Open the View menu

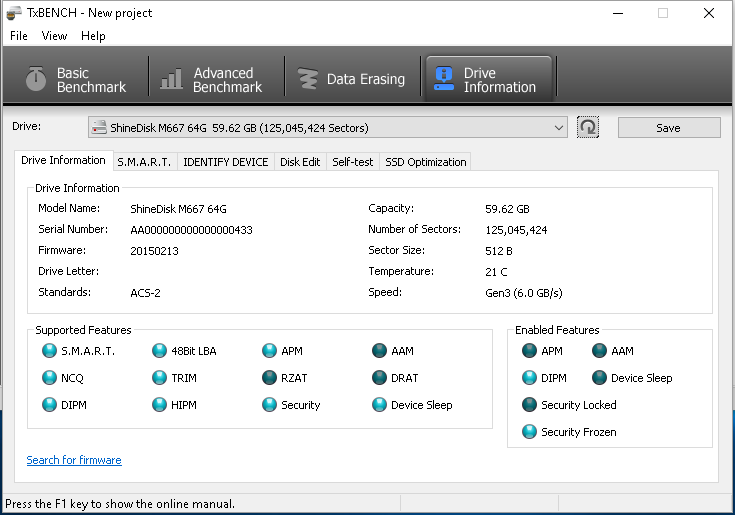tap(55, 36)
